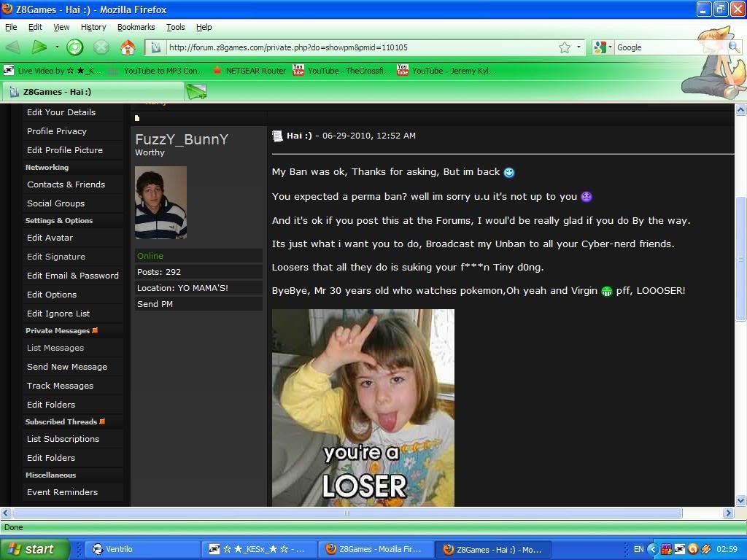Screen dimensions: 747x560
Task: Open the Tools menu
Action: pyautogui.click(x=175, y=27)
